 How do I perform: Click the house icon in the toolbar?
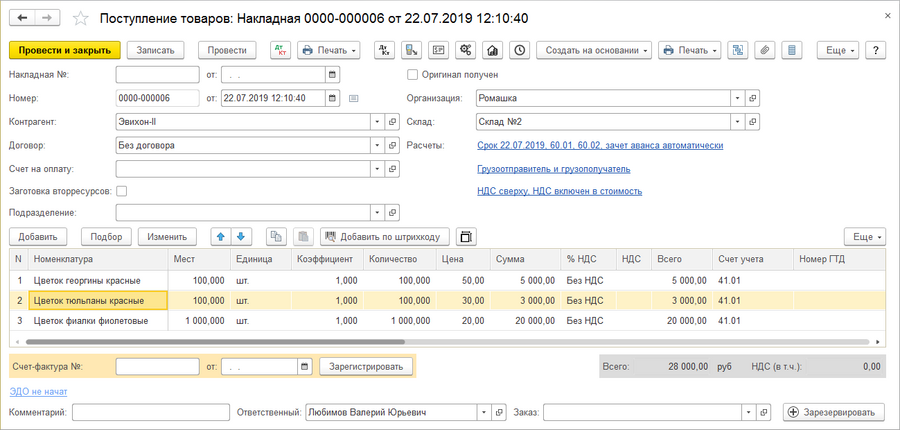[492, 50]
